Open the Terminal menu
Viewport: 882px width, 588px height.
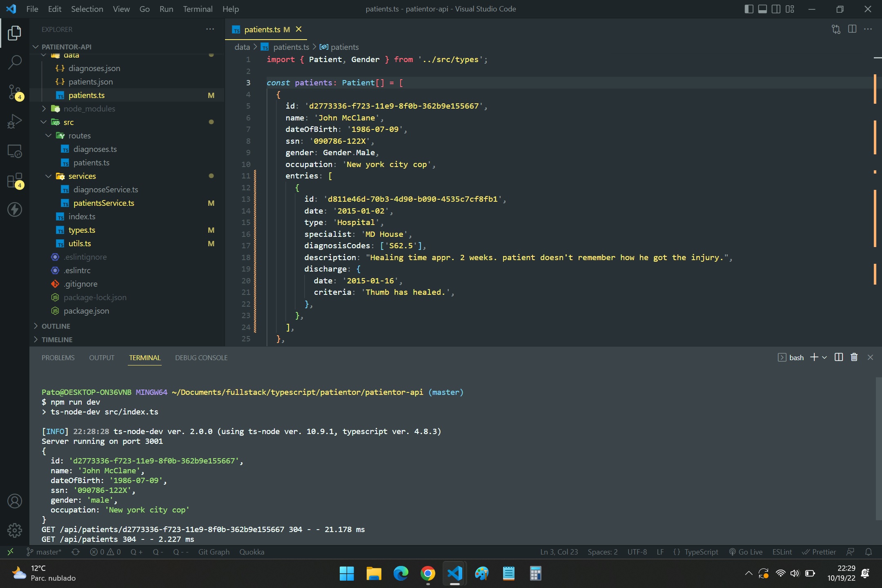coord(198,9)
